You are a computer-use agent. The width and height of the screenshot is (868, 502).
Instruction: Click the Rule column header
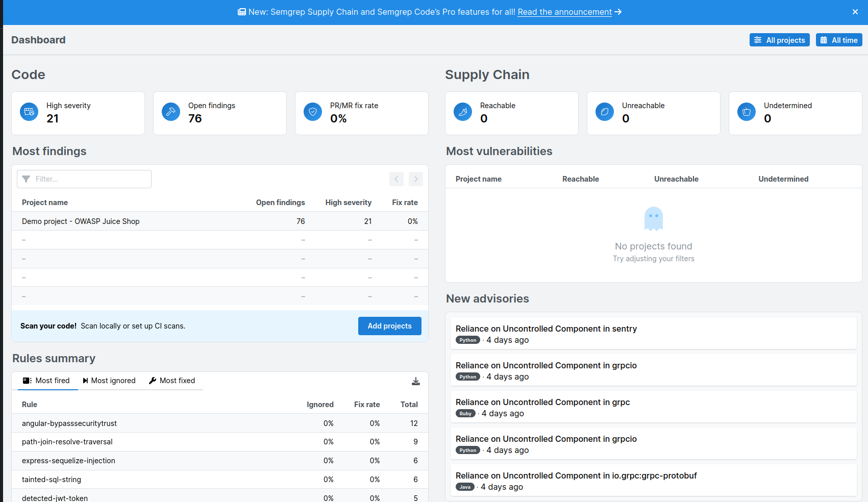(x=30, y=405)
